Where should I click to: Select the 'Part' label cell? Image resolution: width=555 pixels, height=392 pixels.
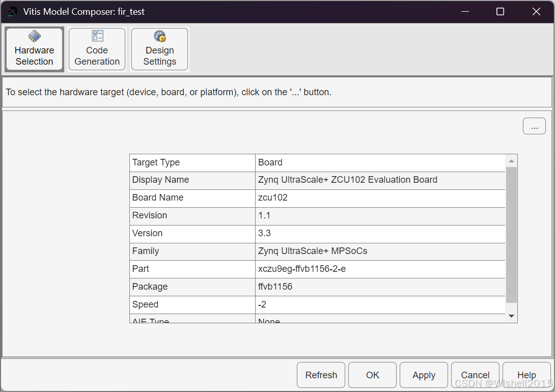click(192, 269)
